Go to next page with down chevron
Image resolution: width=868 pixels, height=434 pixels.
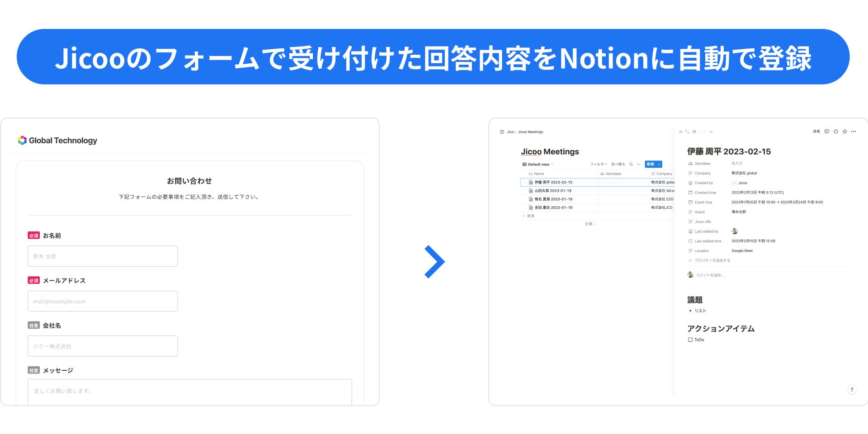pos(711,132)
